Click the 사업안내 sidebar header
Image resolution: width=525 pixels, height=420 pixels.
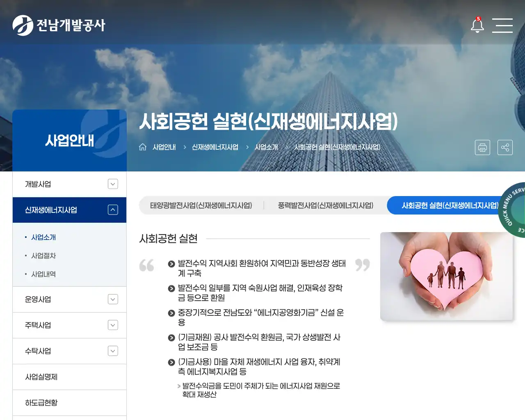tap(70, 141)
